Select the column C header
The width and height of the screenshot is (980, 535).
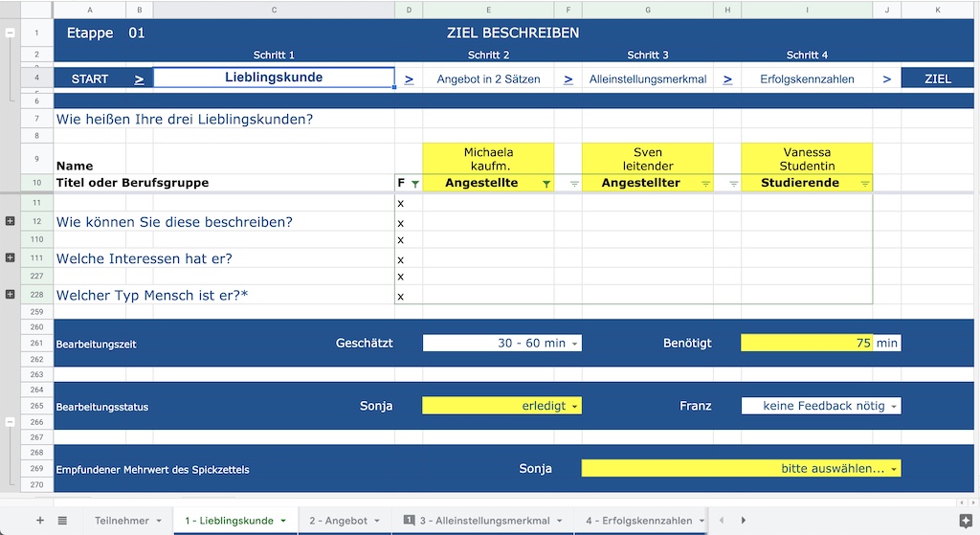[x=274, y=10]
